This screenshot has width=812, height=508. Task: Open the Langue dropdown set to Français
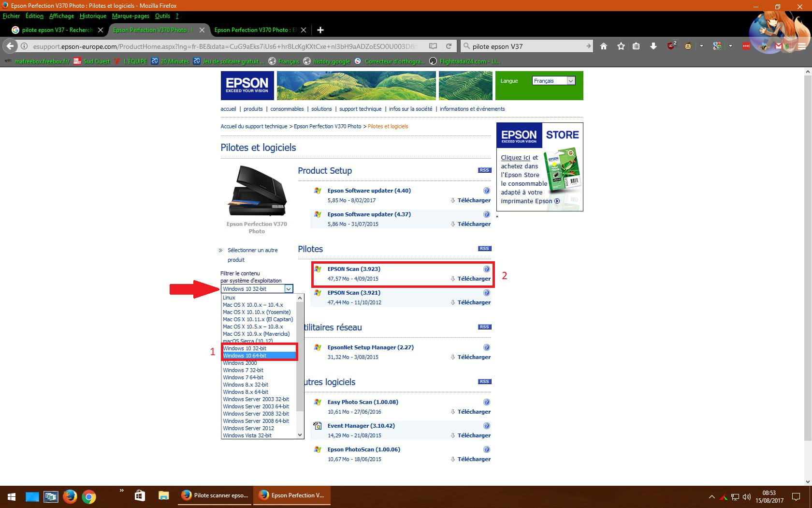tap(553, 81)
